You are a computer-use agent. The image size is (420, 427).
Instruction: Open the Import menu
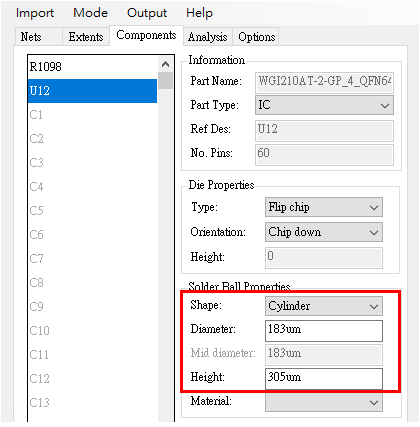pos(35,13)
